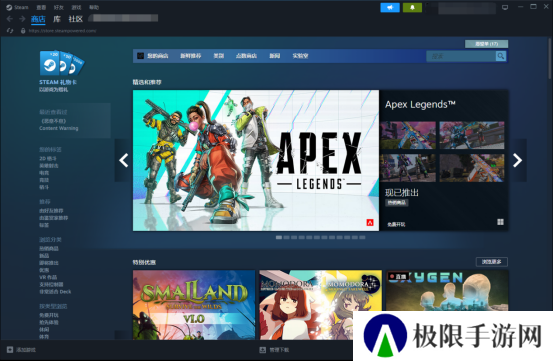
Task: Open 由鉴赏家推荐 recommendations
Action: [54, 218]
